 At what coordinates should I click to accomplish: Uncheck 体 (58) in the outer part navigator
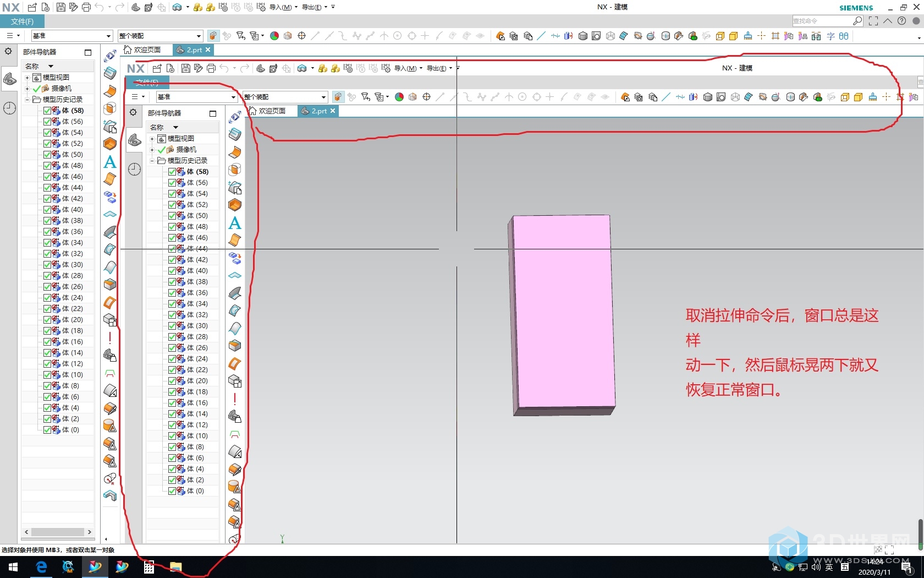(47, 111)
